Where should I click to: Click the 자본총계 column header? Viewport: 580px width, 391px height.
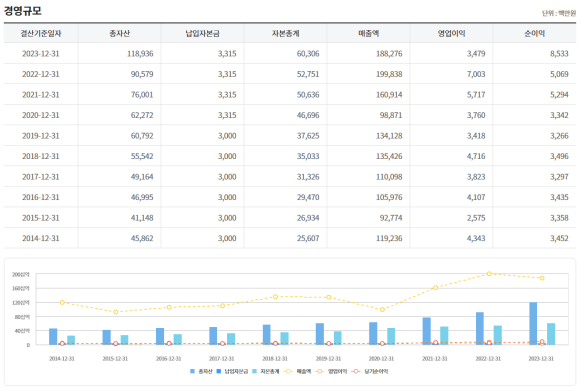coord(286,34)
